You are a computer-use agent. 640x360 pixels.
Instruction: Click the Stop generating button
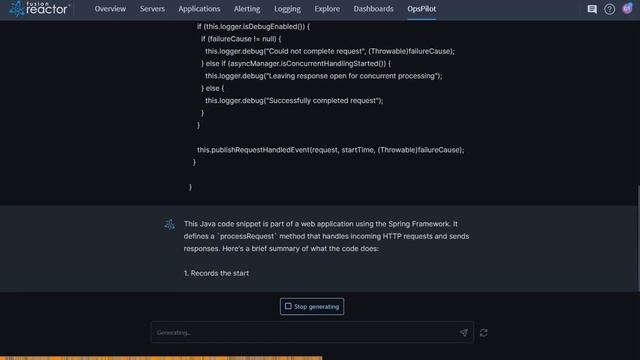(312, 307)
